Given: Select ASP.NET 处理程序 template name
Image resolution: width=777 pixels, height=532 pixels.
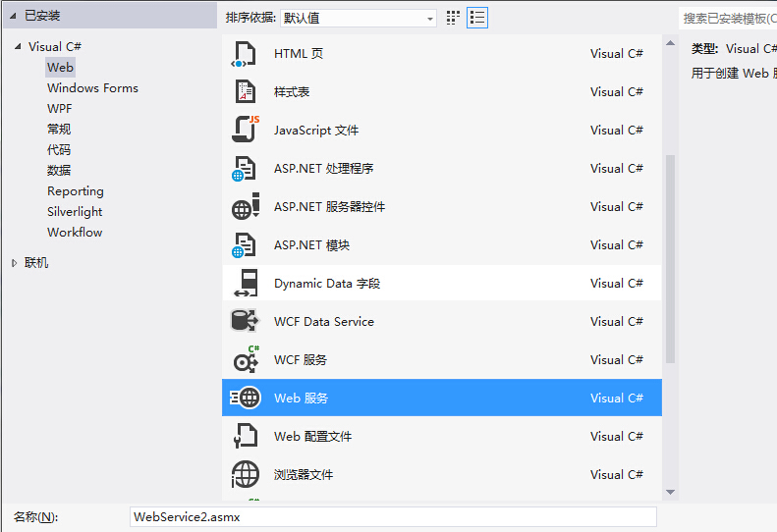Looking at the screenshot, I should coord(323,169).
